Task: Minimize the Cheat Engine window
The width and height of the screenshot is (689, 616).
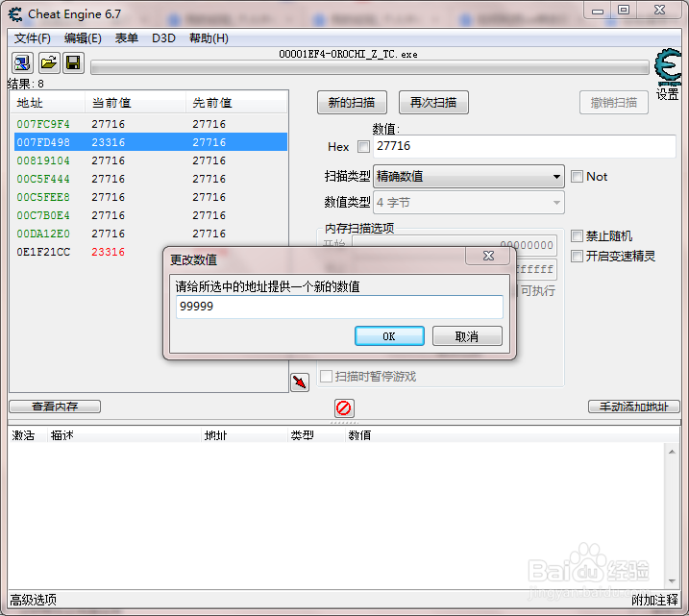Action: [598, 11]
